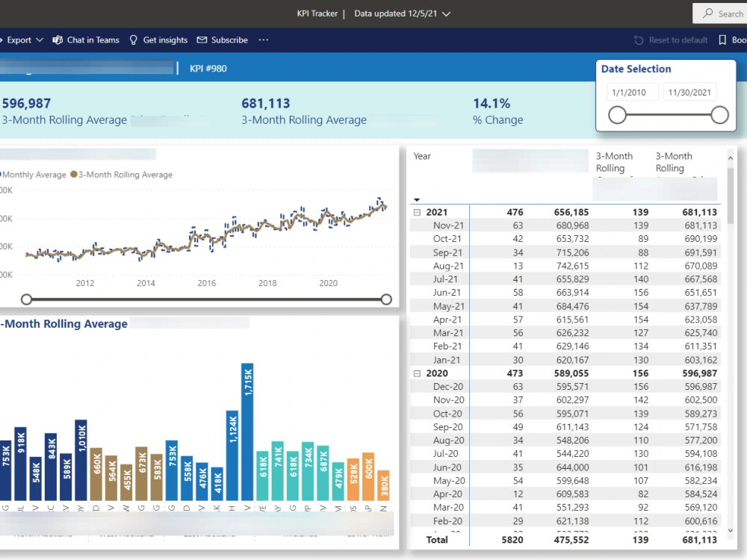
Task: Click the KPI Tracker title
Action: click(x=317, y=13)
